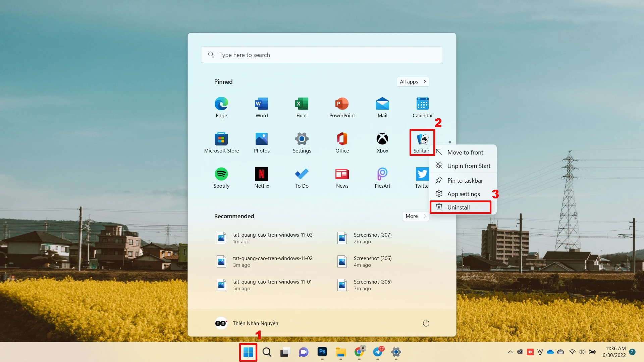The width and height of the screenshot is (644, 362).
Task: Open the Calendar pinned app
Action: click(x=423, y=108)
